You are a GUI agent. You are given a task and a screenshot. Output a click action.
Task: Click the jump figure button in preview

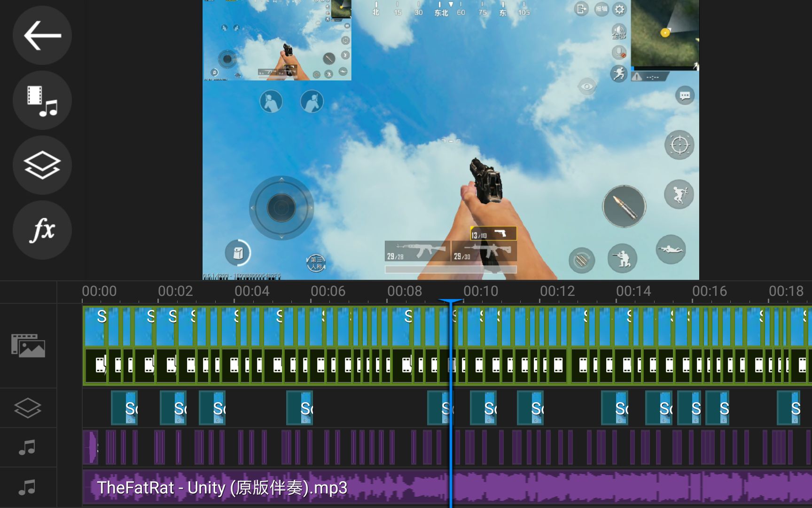pos(679,194)
